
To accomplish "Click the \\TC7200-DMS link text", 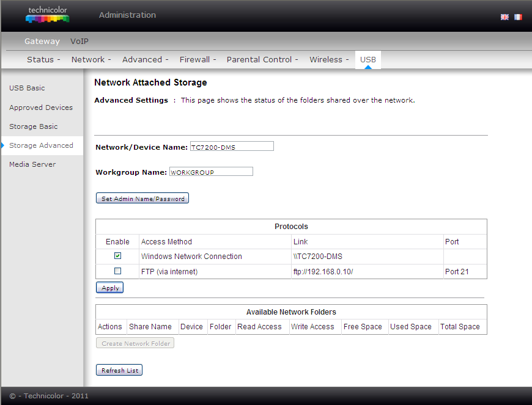I will click(318, 257).
